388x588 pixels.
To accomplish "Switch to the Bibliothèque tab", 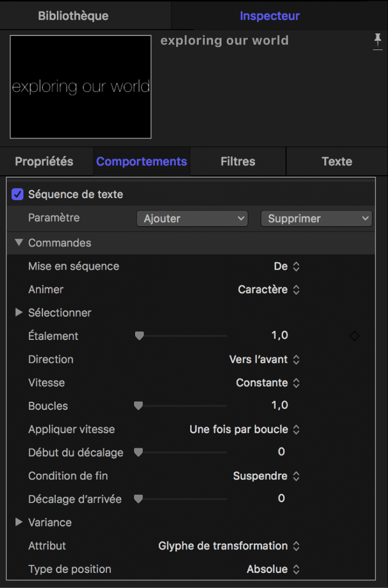I will click(73, 16).
